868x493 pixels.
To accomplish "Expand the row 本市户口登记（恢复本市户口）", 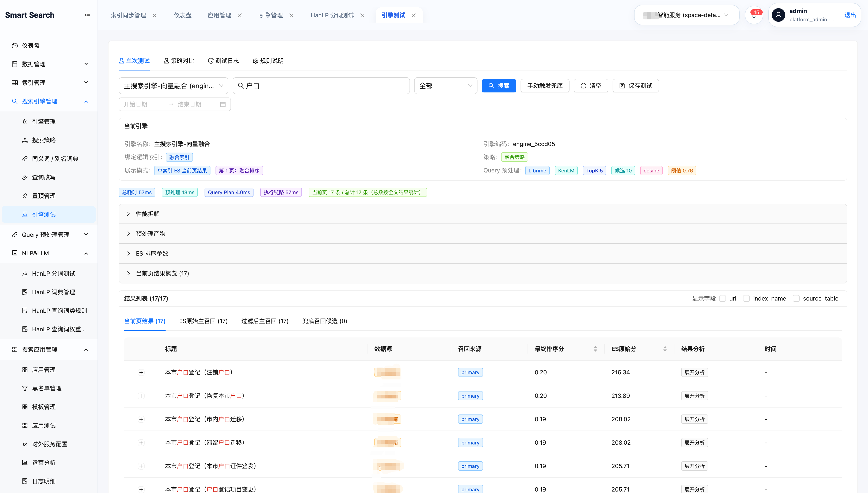I will 141,396.
